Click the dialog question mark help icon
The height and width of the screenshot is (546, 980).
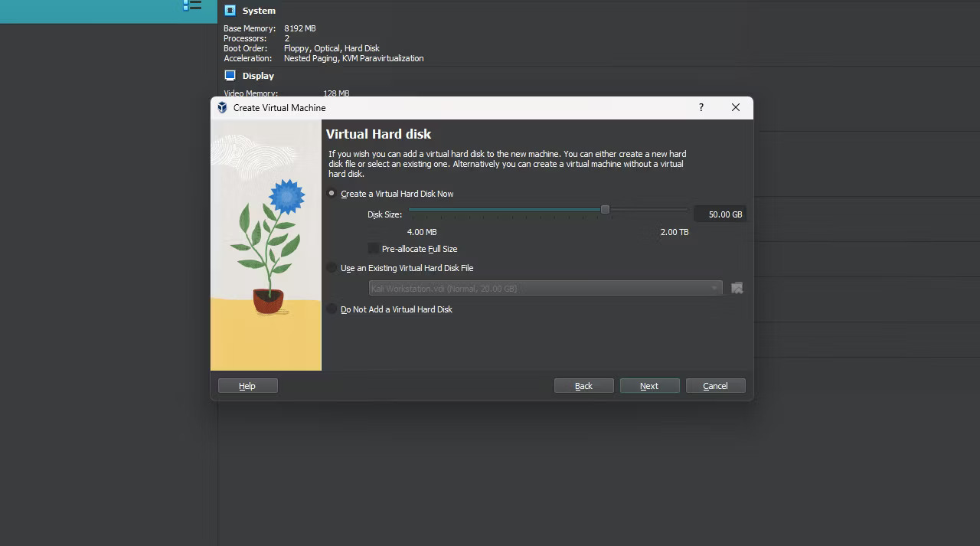pyautogui.click(x=701, y=107)
